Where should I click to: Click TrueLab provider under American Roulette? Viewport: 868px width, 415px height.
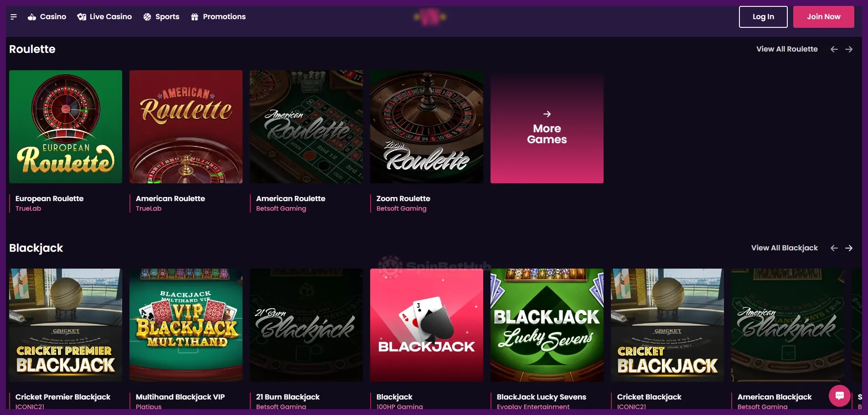click(149, 208)
